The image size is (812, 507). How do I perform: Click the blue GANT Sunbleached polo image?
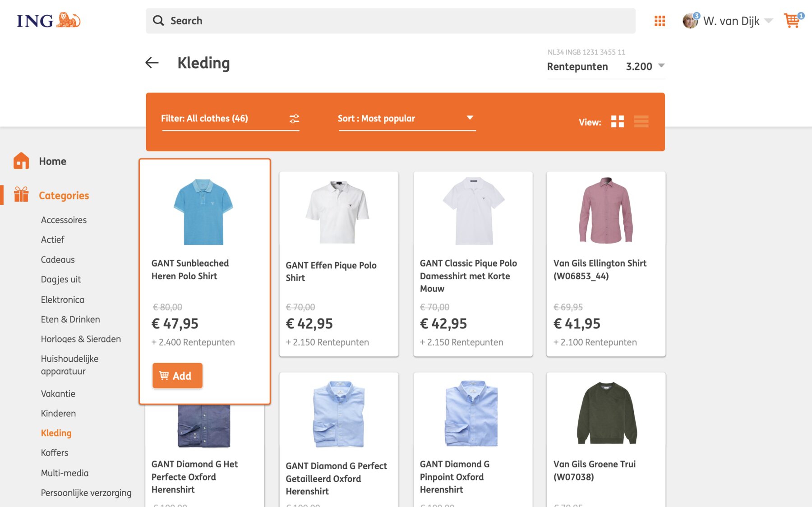click(203, 212)
